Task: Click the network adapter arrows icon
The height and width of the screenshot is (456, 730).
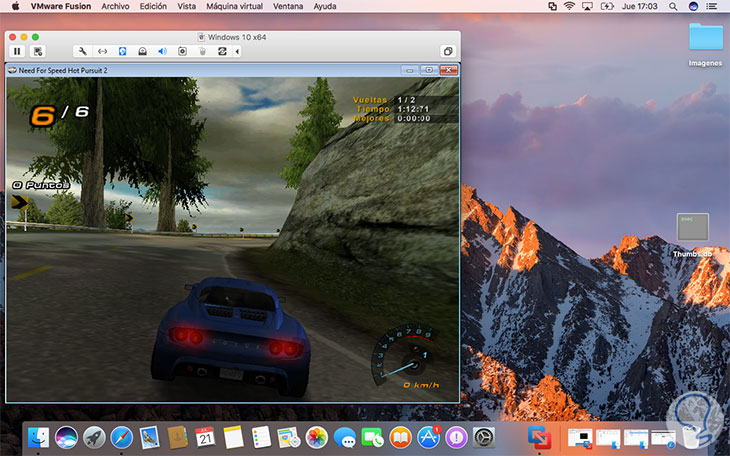Action: click(102, 51)
